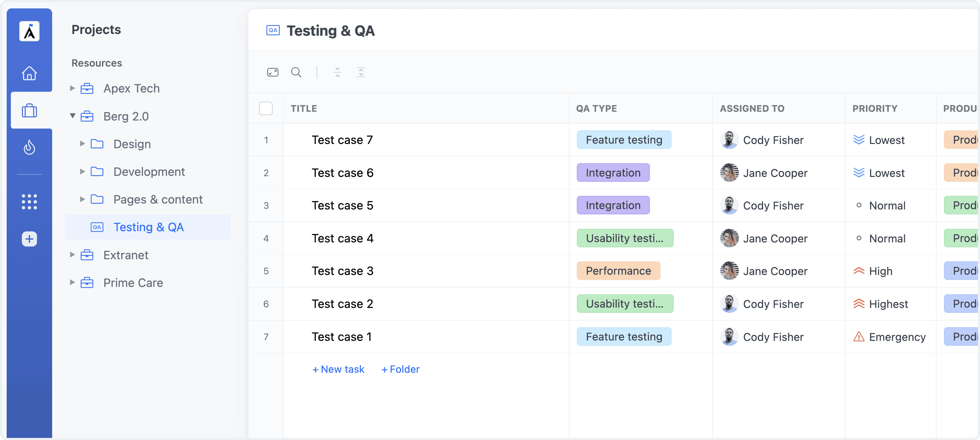Collapse the Berg 2.0 project

point(72,116)
